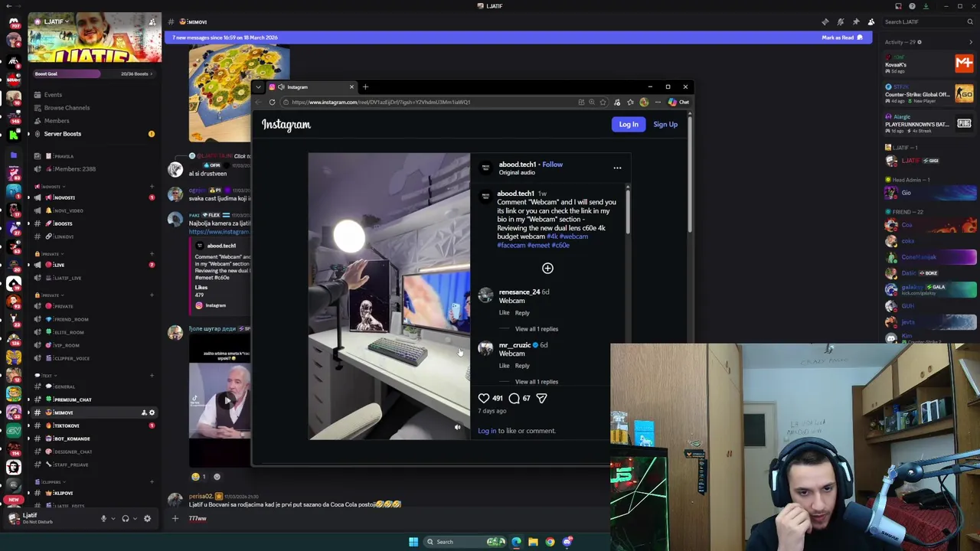Image resolution: width=980 pixels, height=551 pixels.
Task: Log in to Instagram
Action: pyautogui.click(x=629, y=124)
